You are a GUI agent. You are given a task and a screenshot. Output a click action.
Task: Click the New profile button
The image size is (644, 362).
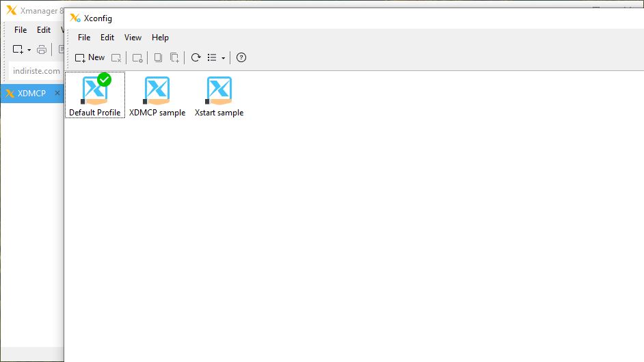(90, 57)
